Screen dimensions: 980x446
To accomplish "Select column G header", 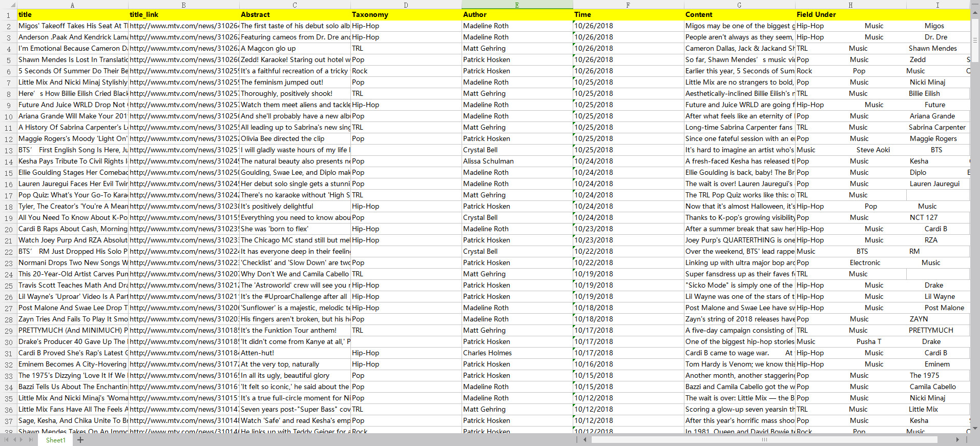I will (x=739, y=5).
